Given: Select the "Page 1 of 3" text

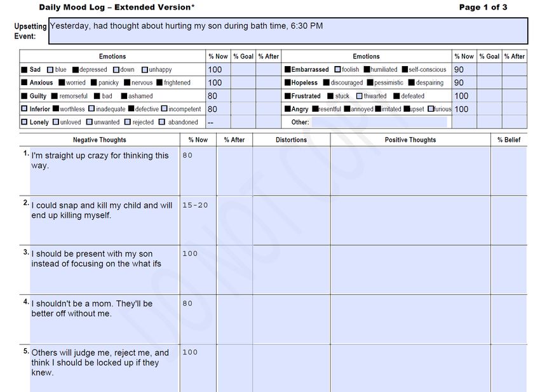Looking at the screenshot, I should click(483, 7).
